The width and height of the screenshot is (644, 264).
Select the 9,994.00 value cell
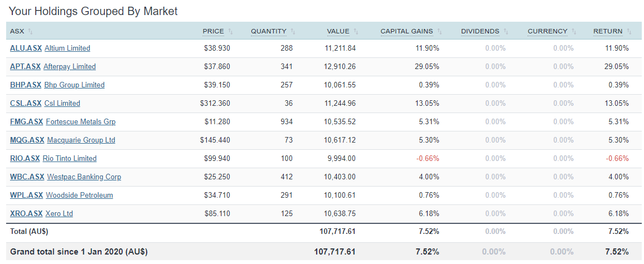tap(342, 159)
